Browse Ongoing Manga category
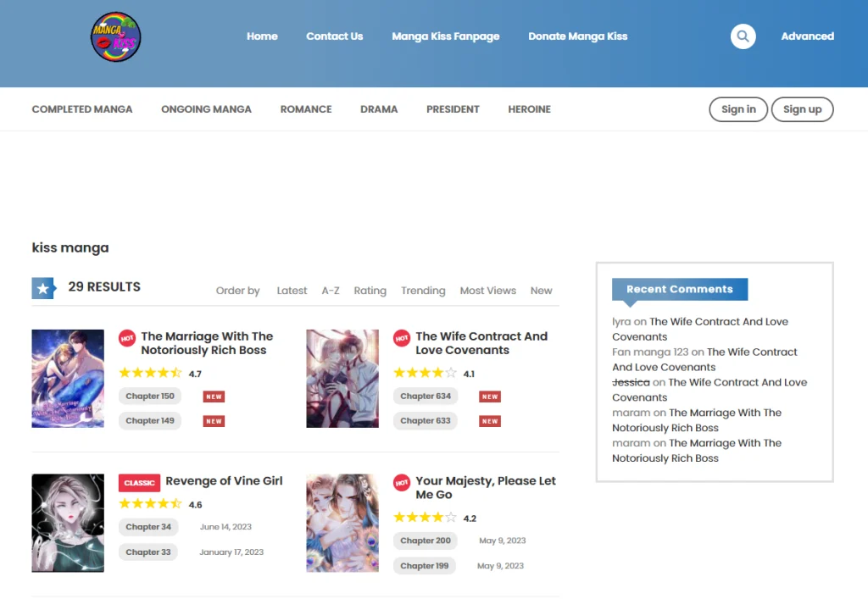This screenshot has height=599, width=868. (x=207, y=109)
